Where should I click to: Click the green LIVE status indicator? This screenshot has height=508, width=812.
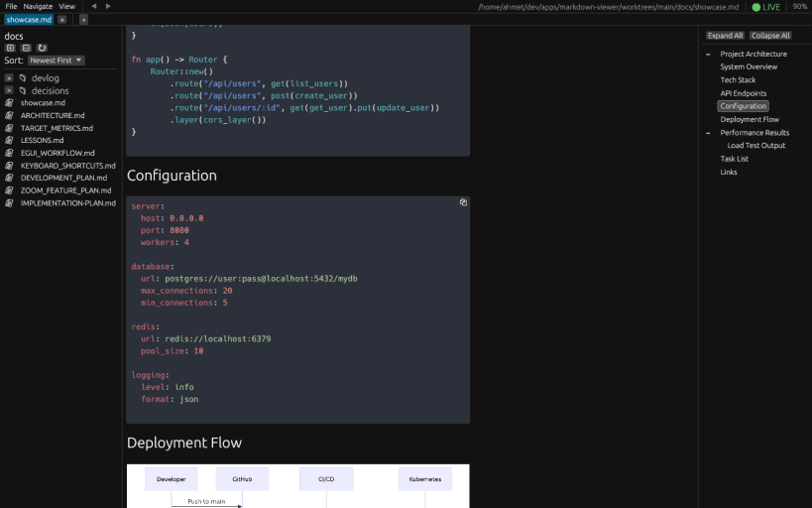point(766,7)
